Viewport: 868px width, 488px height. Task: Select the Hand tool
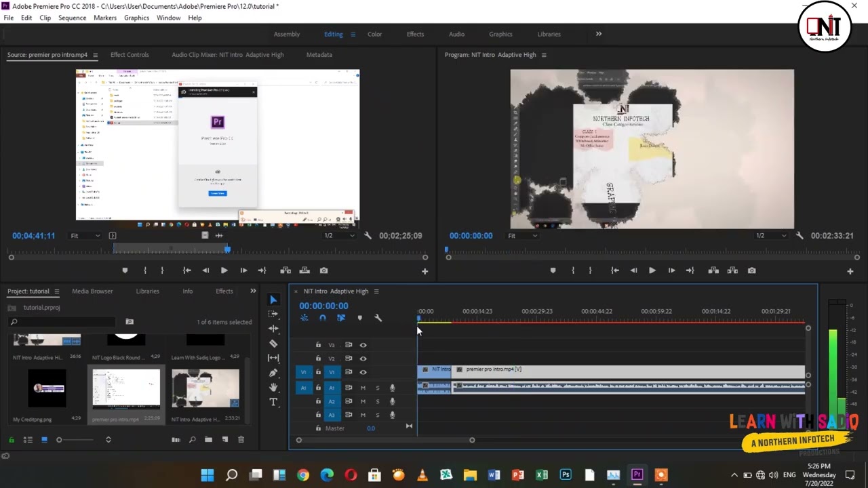pos(273,387)
